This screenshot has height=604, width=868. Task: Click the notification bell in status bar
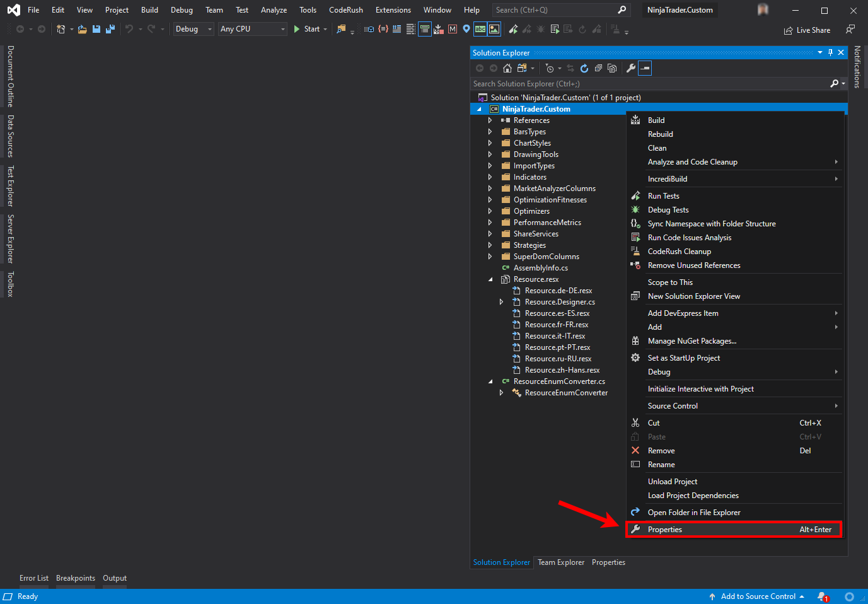pyautogui.click(x=822, y=596)
